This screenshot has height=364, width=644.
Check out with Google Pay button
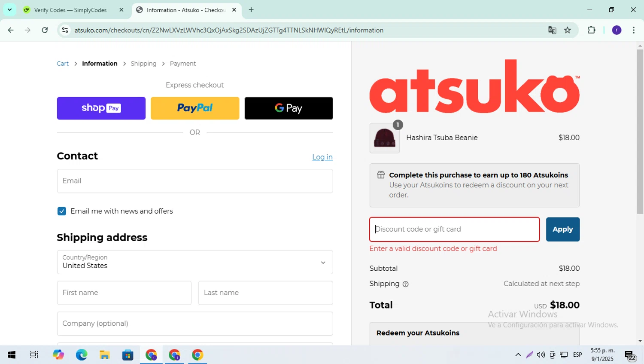(289, 108)
